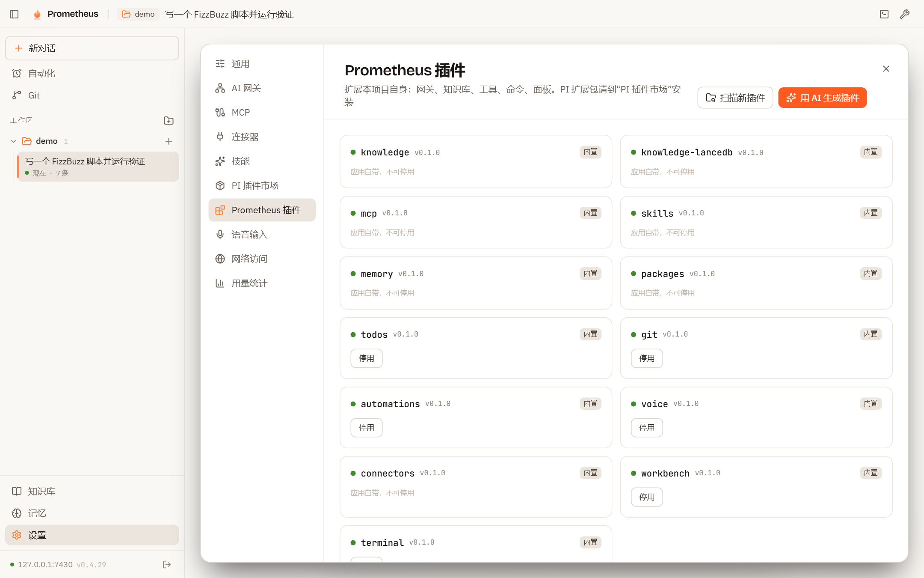Click the knowledge plugin name
Screen dimensions: 924x578
click(385, 152)
